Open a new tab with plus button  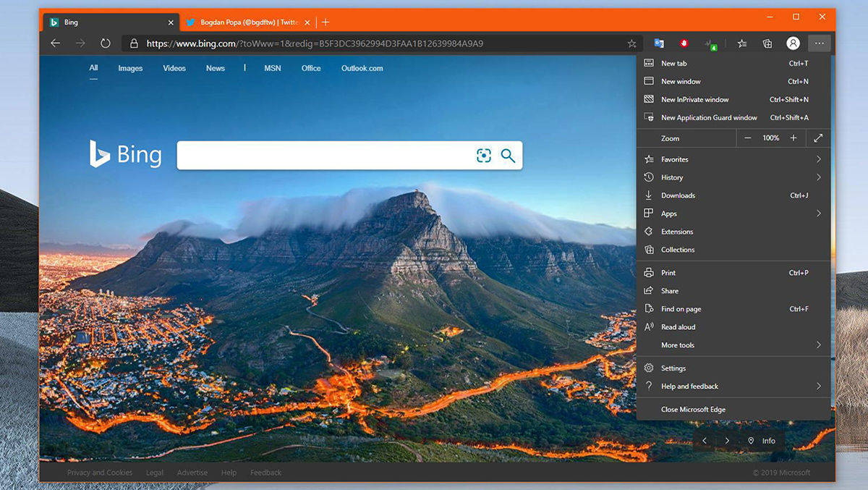(x=325, y=22)
